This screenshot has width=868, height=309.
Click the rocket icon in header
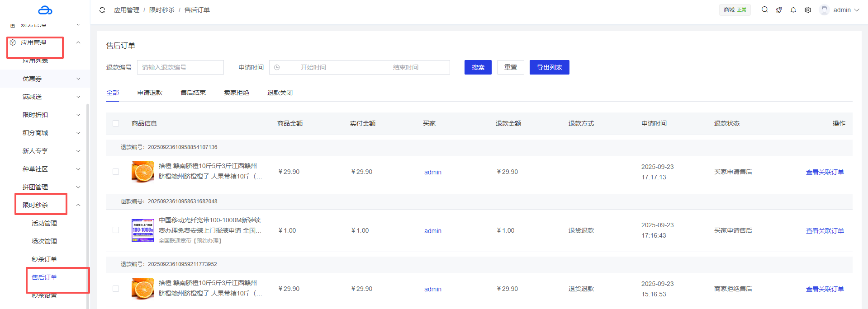pyautogui.click(x=779, y=10)
